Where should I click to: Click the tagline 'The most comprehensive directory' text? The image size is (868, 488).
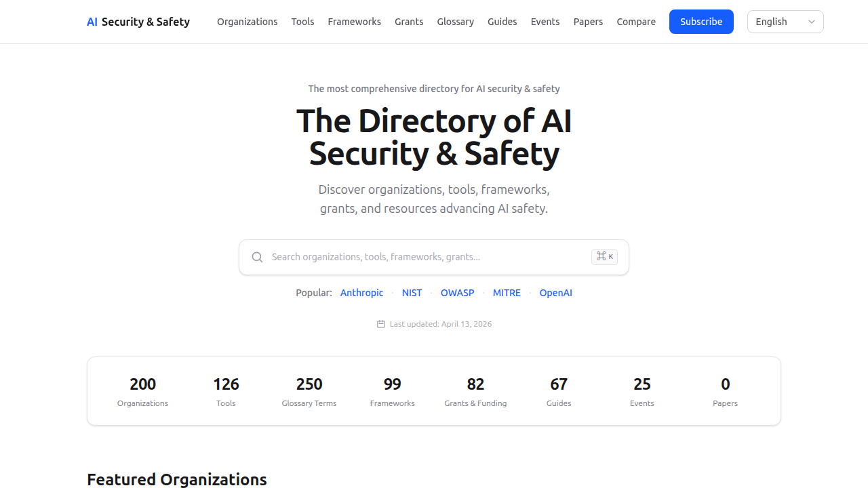click(434, 89)
